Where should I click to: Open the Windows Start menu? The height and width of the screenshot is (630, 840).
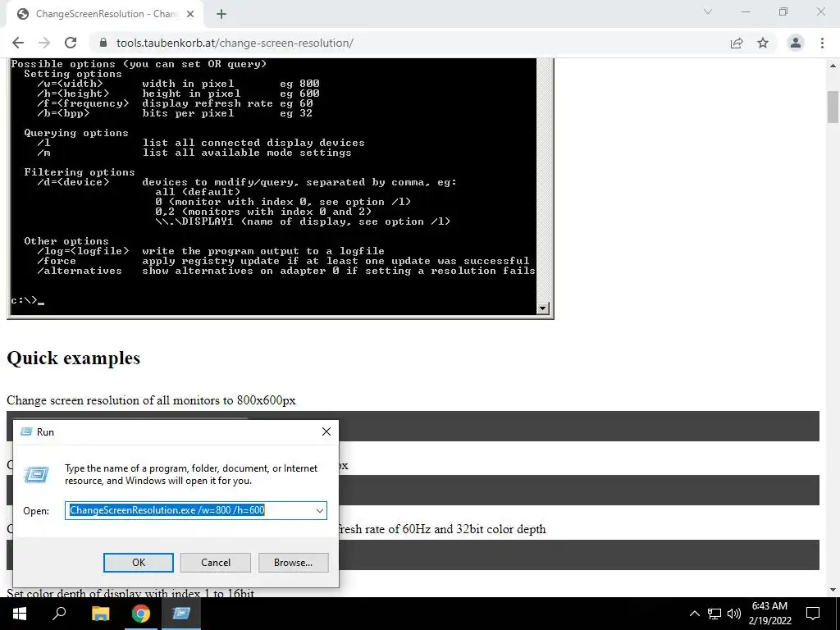click(20, 614)
